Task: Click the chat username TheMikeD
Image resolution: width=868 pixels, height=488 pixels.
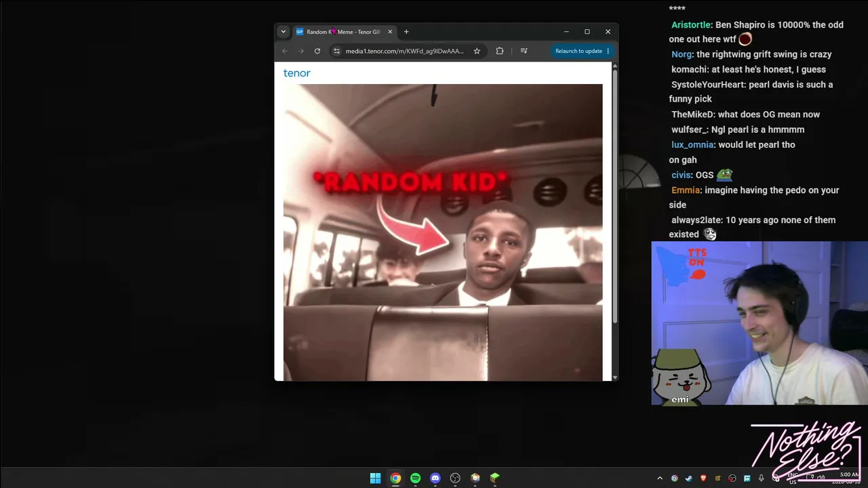Action: coord(692,115)
